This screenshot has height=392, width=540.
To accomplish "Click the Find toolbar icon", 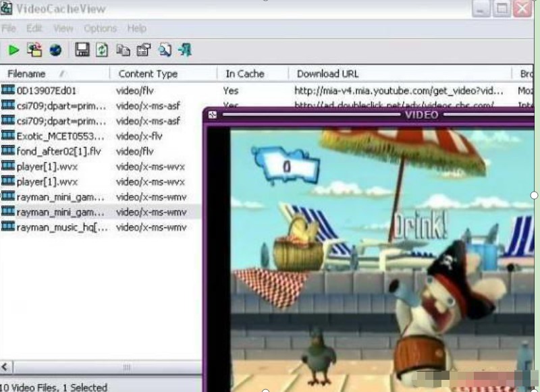I will [x=163, y=49].
